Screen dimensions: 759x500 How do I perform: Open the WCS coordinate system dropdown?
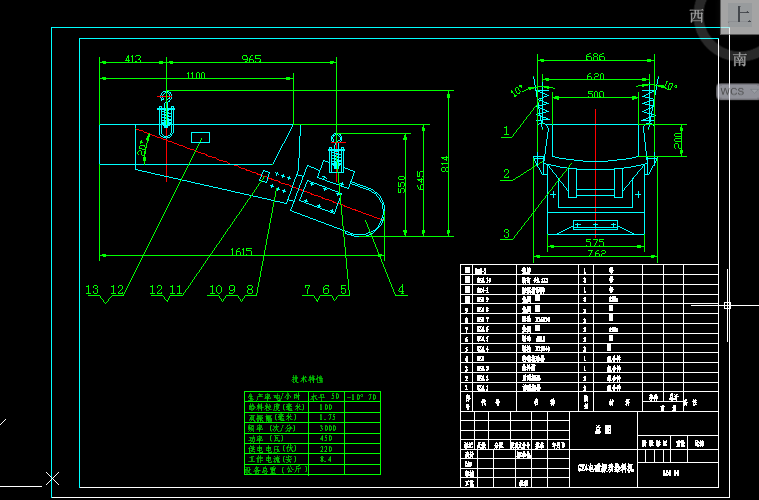click(x=737, y=91)
